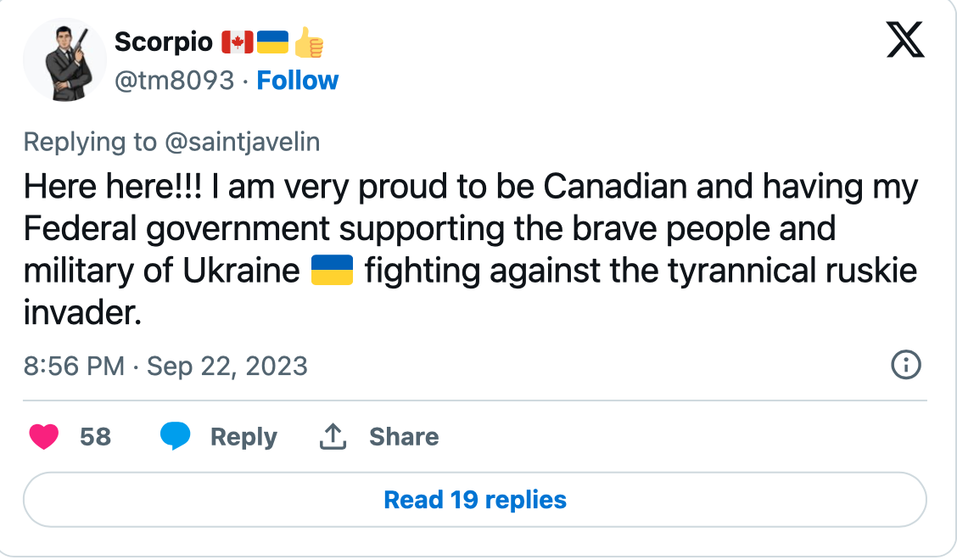
Task: Like the tweet with the heart icon
Action: pos(44,437)
